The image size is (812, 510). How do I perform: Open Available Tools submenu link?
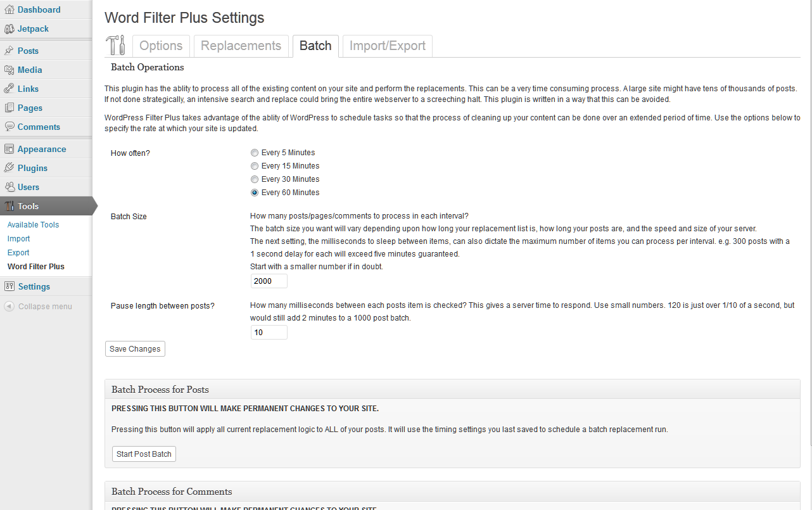click(x=33, y=225)
